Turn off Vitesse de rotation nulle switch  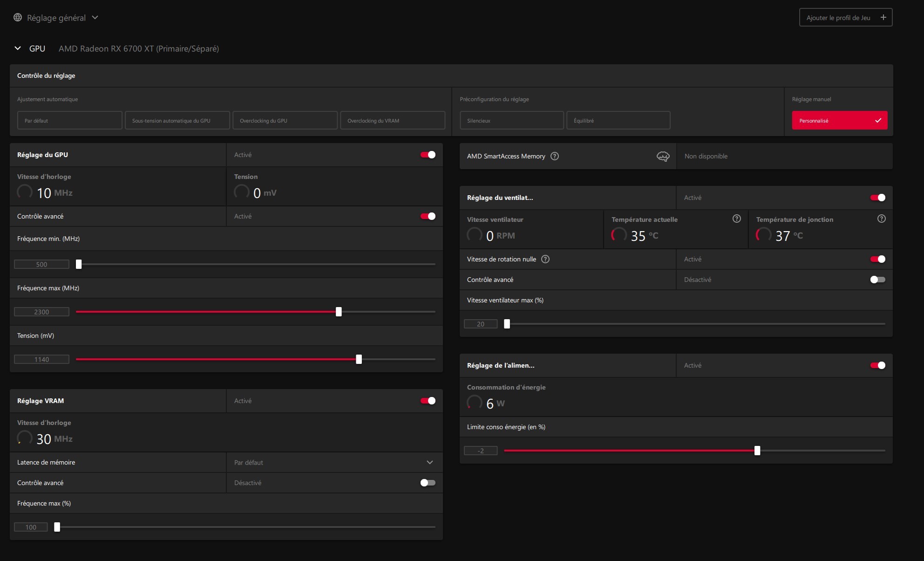point(877,259)
